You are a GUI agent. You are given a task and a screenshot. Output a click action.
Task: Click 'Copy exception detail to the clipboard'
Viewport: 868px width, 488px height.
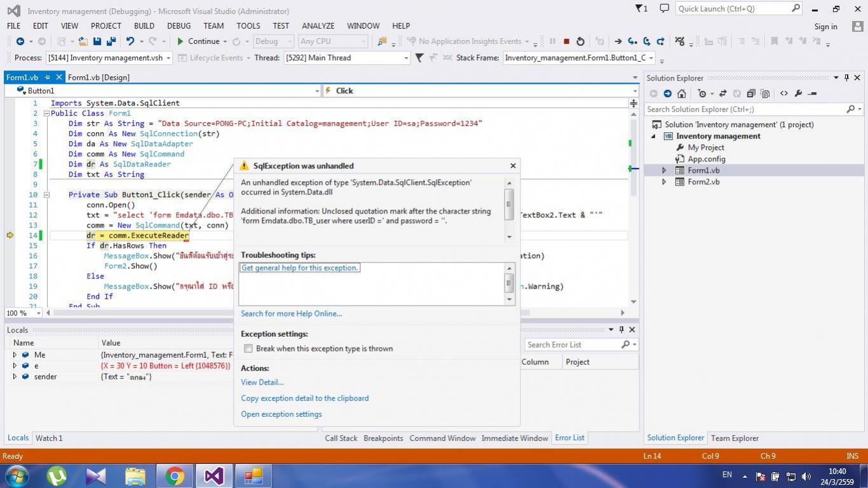tap(304, 398)
